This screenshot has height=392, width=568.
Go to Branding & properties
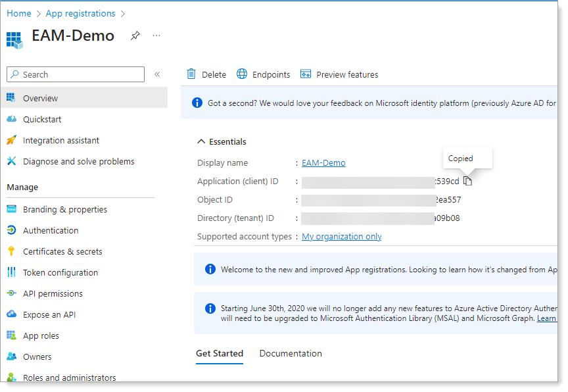click(x=64, y=209)
